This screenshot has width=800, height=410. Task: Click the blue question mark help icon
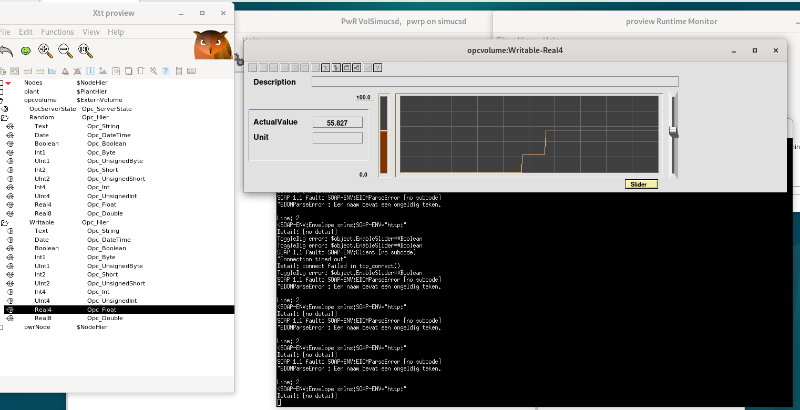(x=165, y=71)
